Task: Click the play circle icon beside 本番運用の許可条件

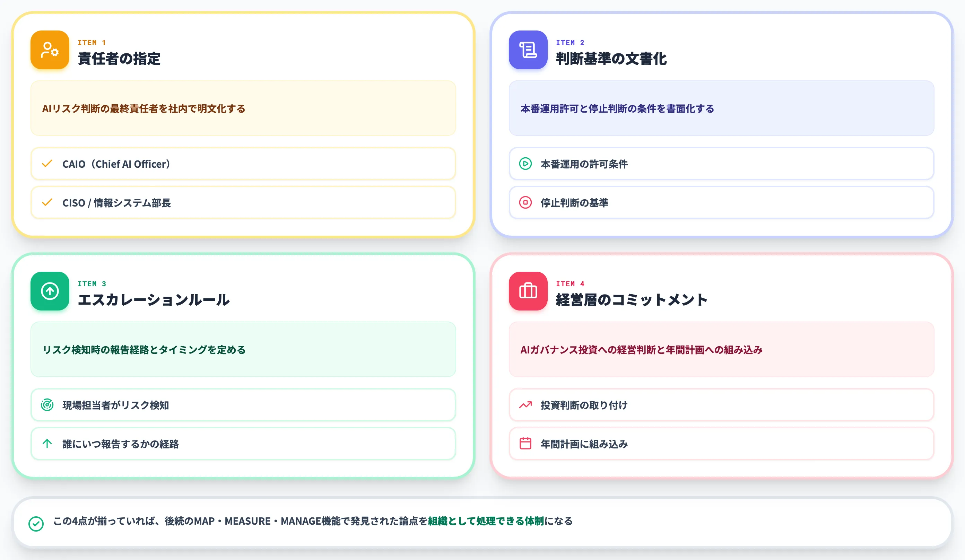Action: [x=525, y=164]
